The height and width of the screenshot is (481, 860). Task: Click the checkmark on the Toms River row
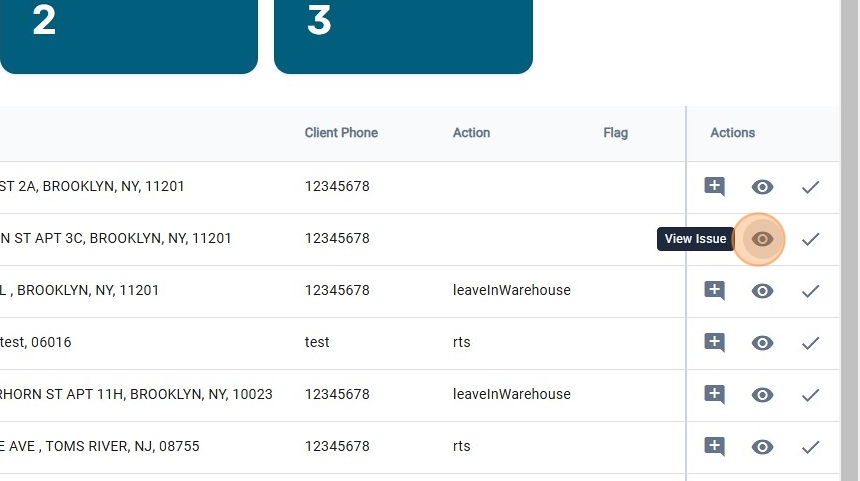pos(810,447)
